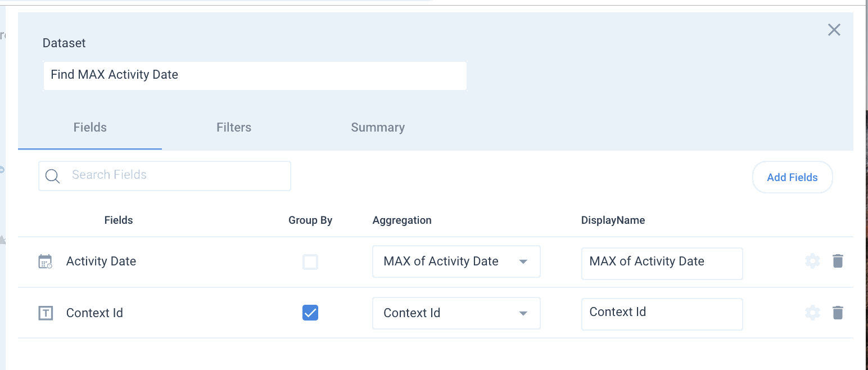The image size is (868, 370).
Task: Click the 'Aggregation' column header
Action: pyautogui.click(x=402, y=220)
